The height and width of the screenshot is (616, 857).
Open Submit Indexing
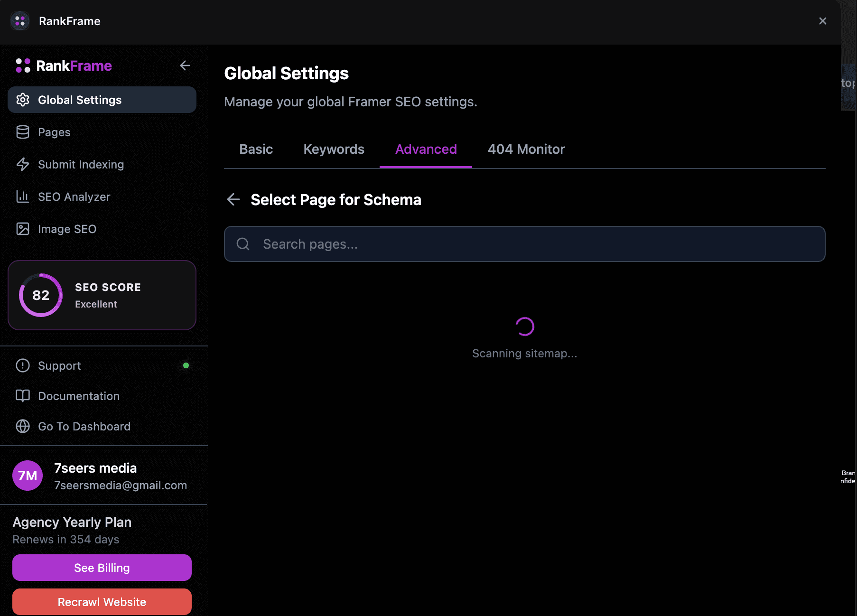102,164
